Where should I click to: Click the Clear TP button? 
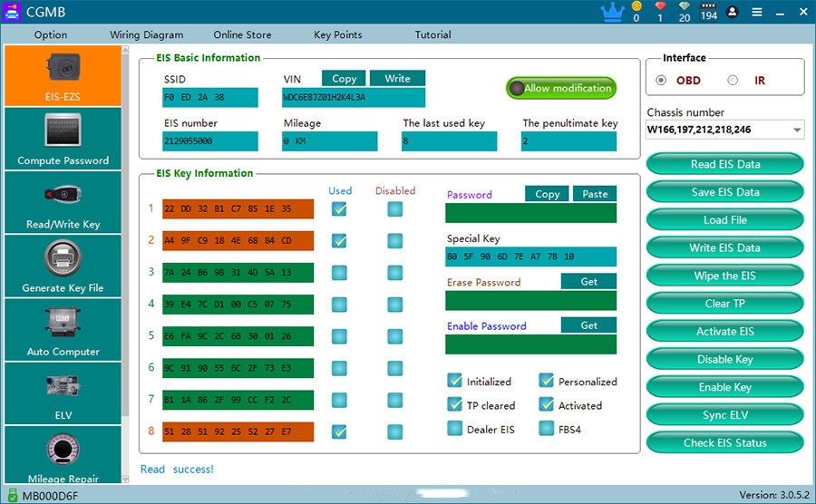(x=725, y=304)
